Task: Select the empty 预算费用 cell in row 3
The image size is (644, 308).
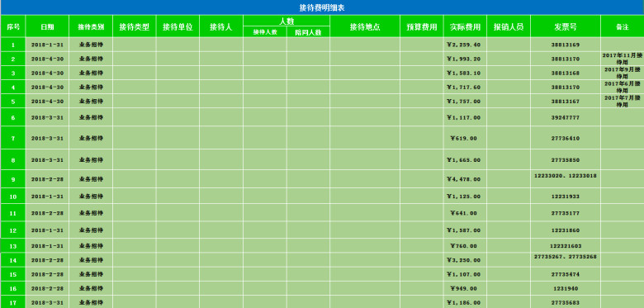Action: click(x=422, y=73)
